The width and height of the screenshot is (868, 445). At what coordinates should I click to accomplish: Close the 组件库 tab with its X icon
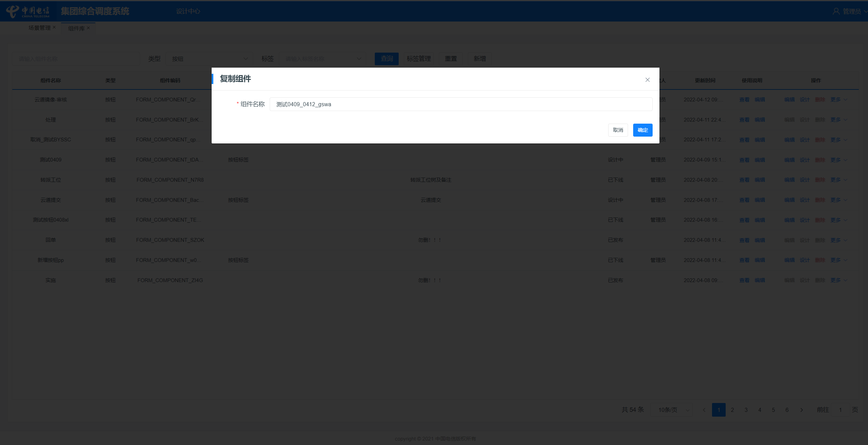point(88,28)
